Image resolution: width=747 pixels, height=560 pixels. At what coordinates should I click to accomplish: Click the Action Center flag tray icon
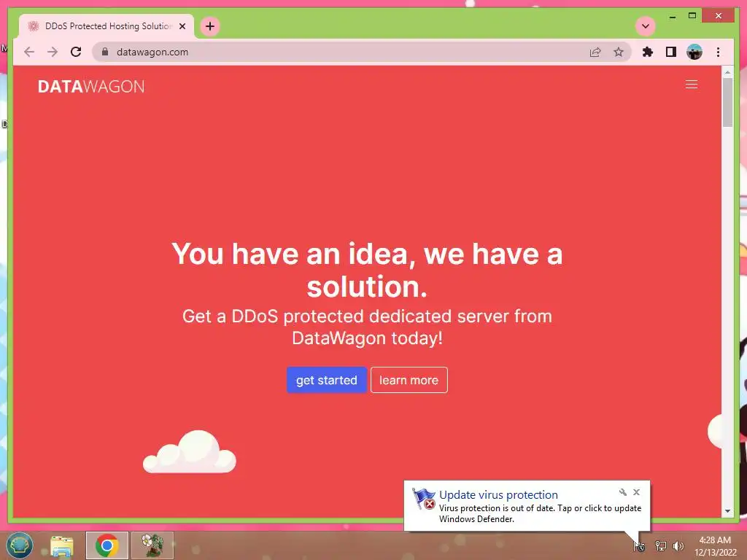[x=639, y=546]
